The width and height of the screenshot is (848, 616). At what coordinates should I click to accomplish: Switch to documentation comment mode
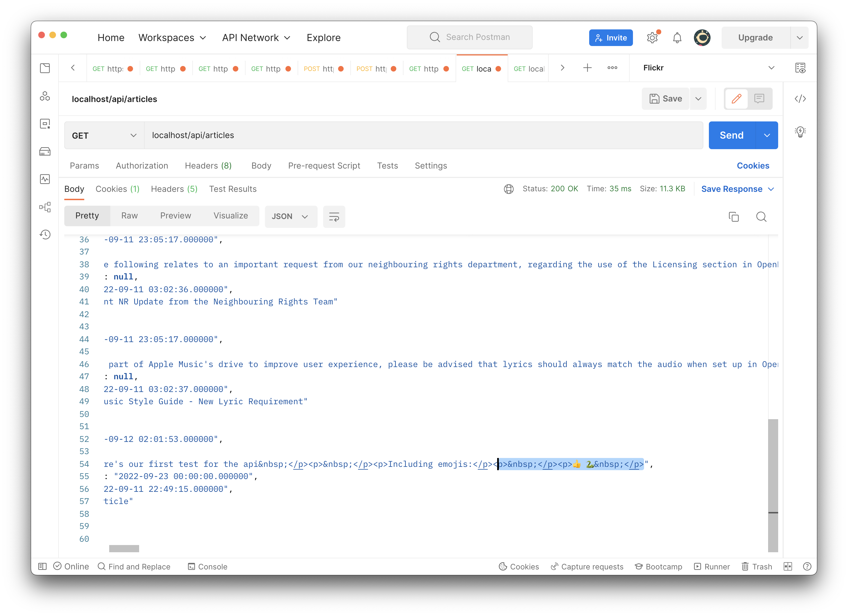pyautogui.click(x=759, y=98)
